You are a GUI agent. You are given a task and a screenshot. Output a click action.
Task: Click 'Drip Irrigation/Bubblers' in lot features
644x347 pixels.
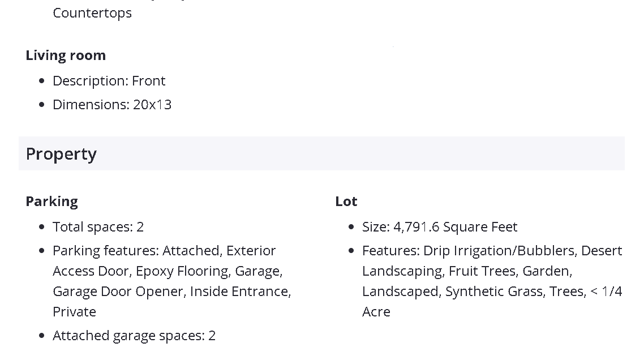[499, 251]
